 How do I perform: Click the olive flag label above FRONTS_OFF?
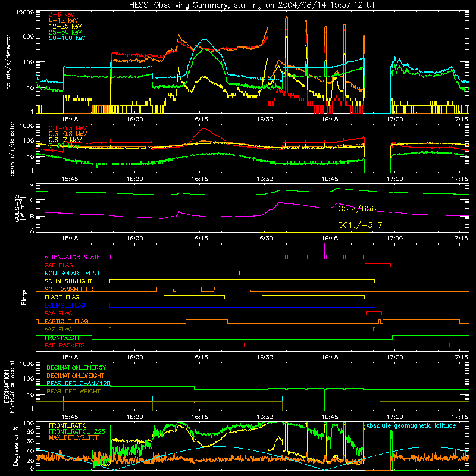(x=58, y=329)
